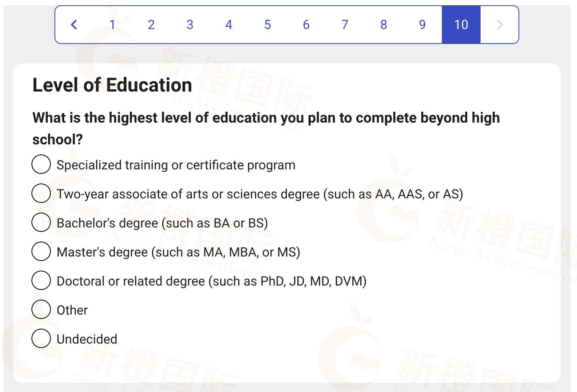The height and width of the screenshot is (392, 577).
Task: Select the Other radio button
Action: pyautogui.click(x=41, y=309)
